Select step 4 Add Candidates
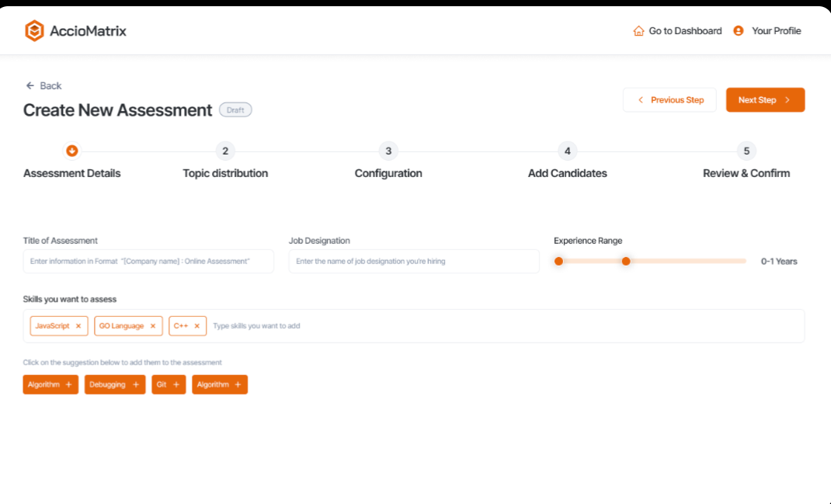Viewport: 831px width, 504px height. click(567, 151)
